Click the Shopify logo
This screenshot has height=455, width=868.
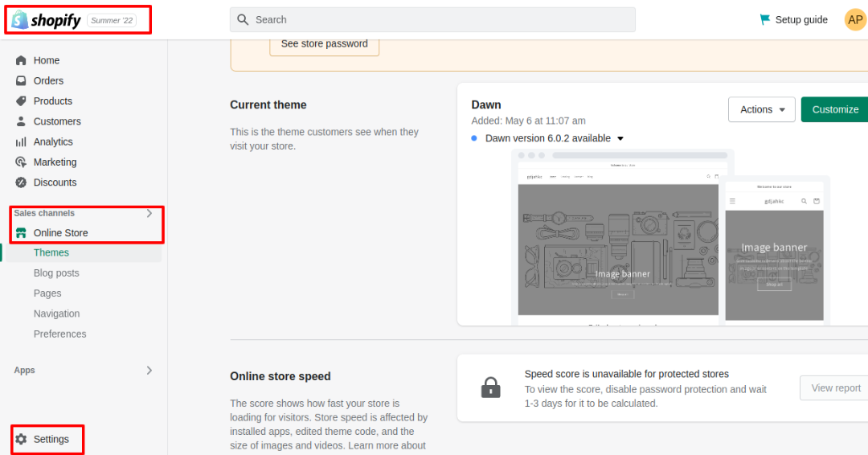pyautogui.click(x=47, y=20)
